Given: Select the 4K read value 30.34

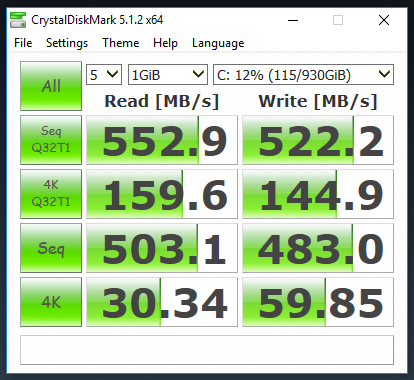Looking at the screenshot, I should [x=162, y=302].
